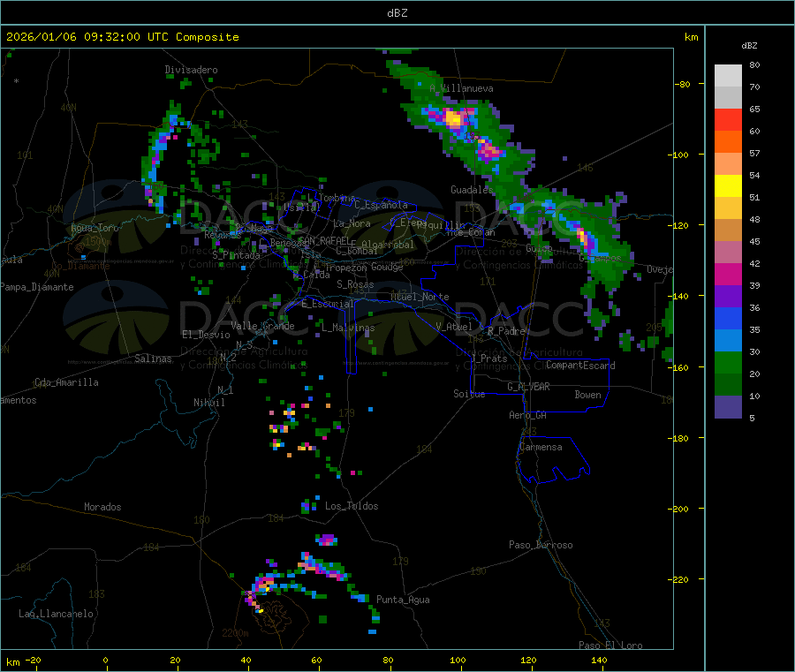The width and height of the screenshot is (795, 672).
Task: Select the orange 57 dBZ legend swatch
Action: (728, 142)
